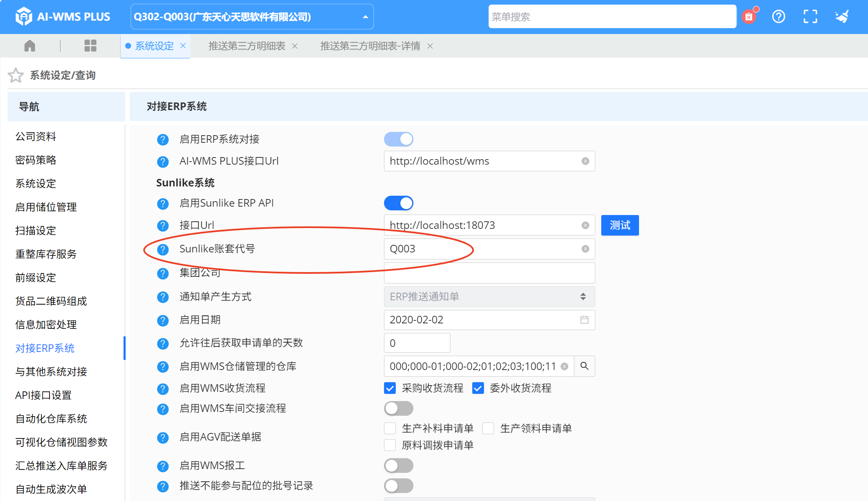Show help for 启用WMS收货流程
This screenshot has width=868, height=501.
(163, 389)
